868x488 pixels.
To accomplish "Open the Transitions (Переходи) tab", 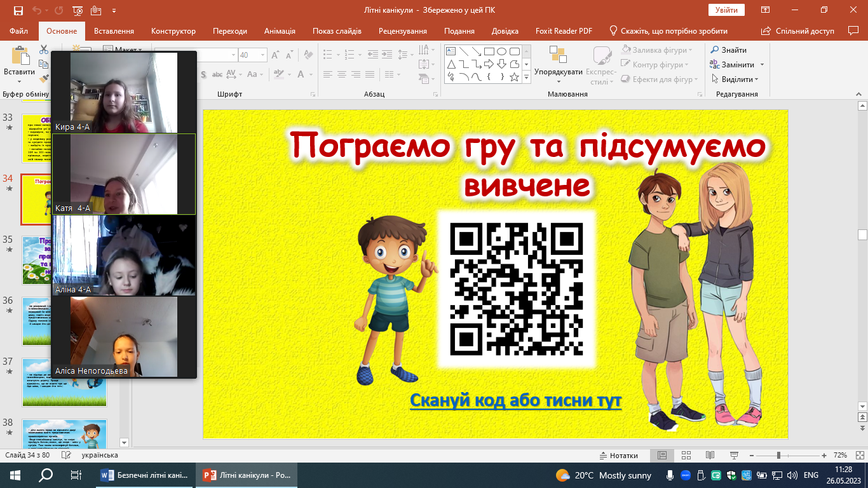I will pyautogui.click(x=230, y=30).
